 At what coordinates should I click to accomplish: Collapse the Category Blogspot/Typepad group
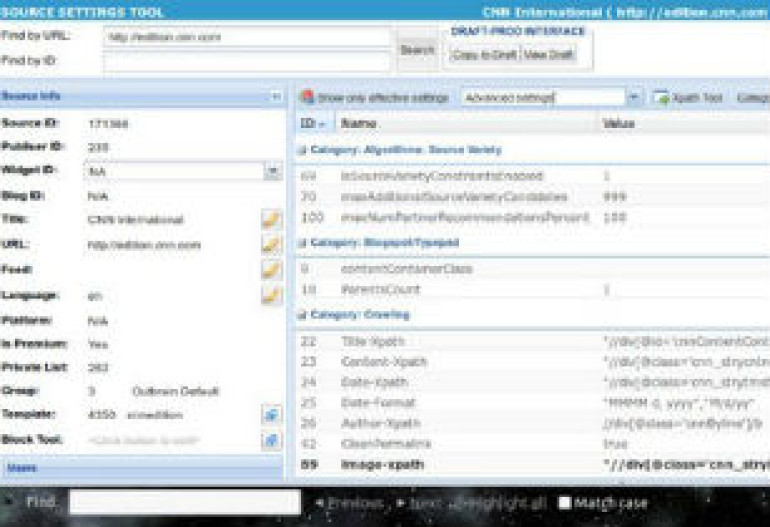click(302, 243)
